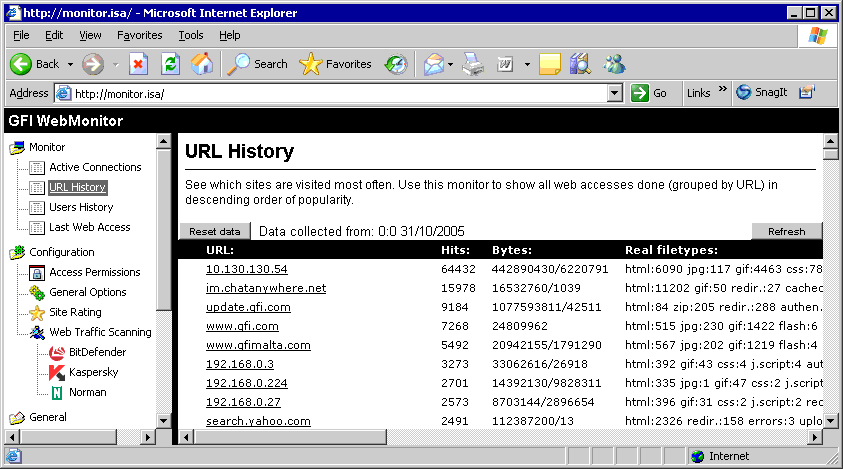This screenshot has width=843, height=469.
Task: Click the yellow Discuss note icon
Action: click(x=549, y=64)
